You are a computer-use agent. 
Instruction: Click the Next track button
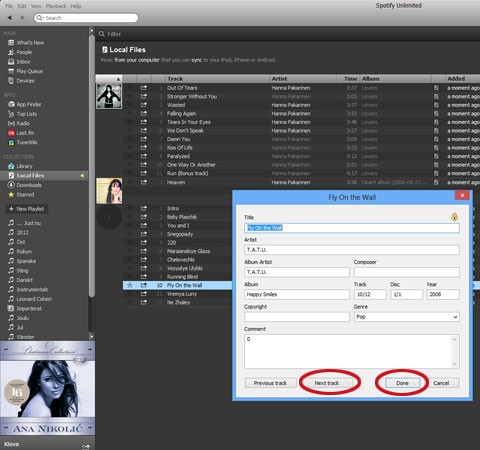[327, 383]
